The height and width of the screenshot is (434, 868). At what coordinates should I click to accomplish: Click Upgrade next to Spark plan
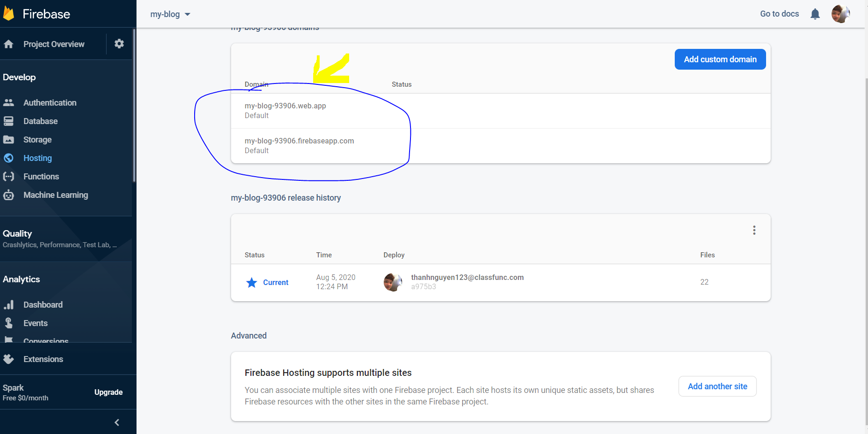coord(108,392)
